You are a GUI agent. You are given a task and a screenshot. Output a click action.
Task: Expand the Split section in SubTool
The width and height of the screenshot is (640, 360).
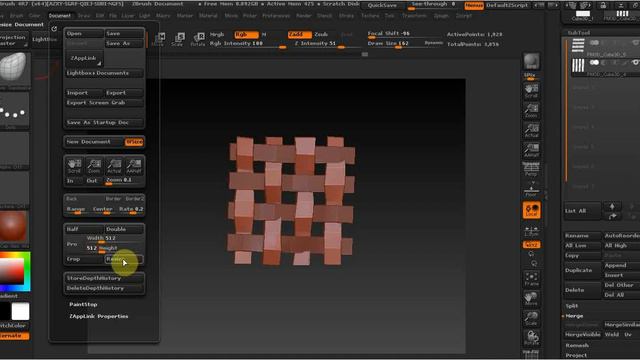[x=572, y=306]
